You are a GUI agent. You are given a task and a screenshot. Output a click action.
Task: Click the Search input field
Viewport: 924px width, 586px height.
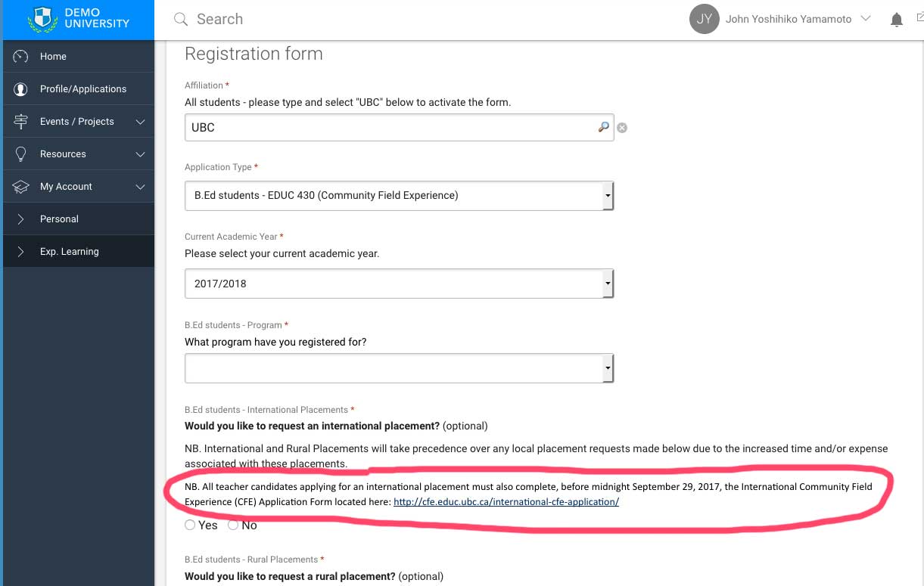pyautogui.click(x=424, y=19)
